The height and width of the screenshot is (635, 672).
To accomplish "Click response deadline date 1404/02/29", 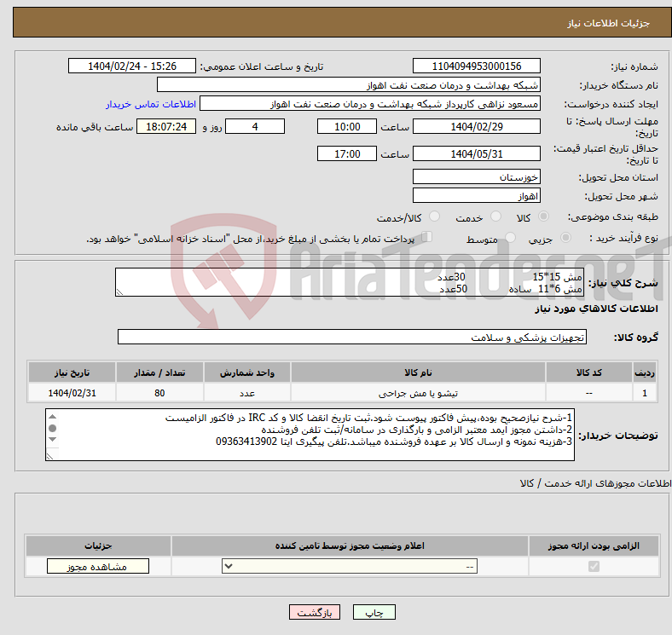I will 477,126.
